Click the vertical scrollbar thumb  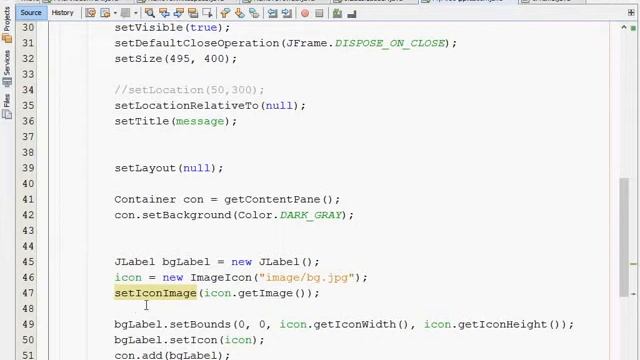(x=624, y=237)
